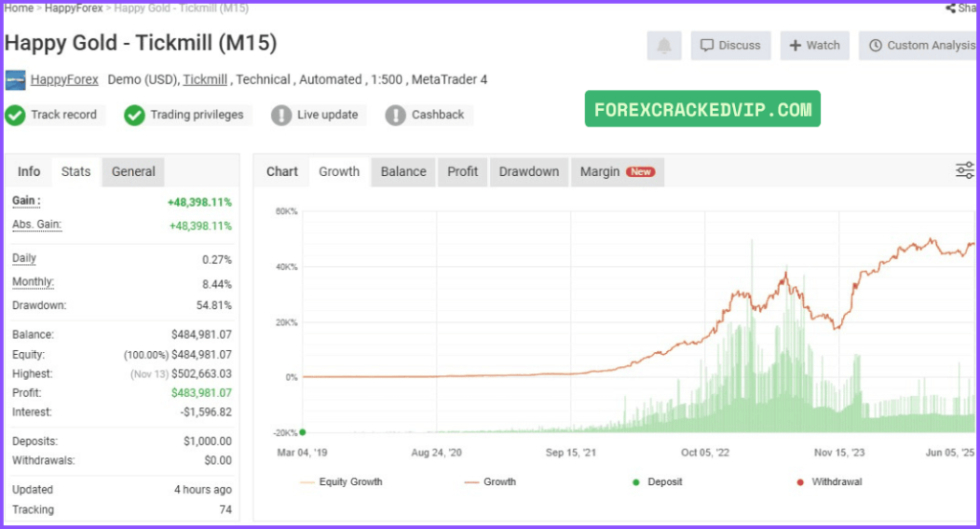Image resolution: width=980 pixels, height=529 pixels.
Task: Toggle the Withdrawal legend item
Action: click(x=830, y=482)
